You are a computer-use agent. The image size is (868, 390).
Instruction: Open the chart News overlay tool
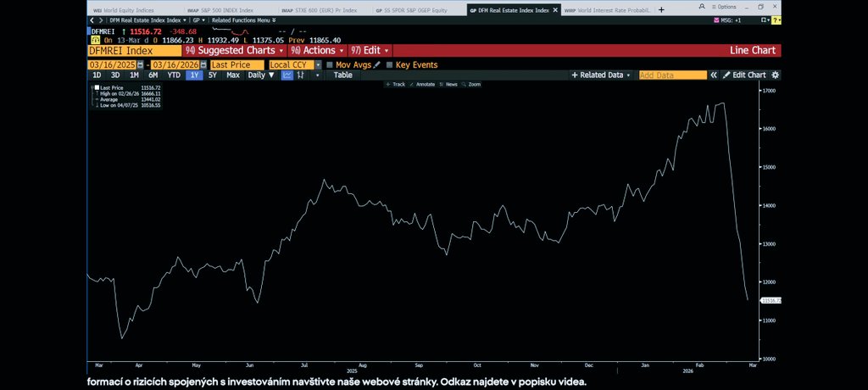point(448,84)
